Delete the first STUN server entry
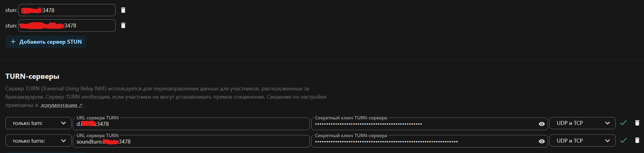 pyautogui.click(x=123, y=10)
